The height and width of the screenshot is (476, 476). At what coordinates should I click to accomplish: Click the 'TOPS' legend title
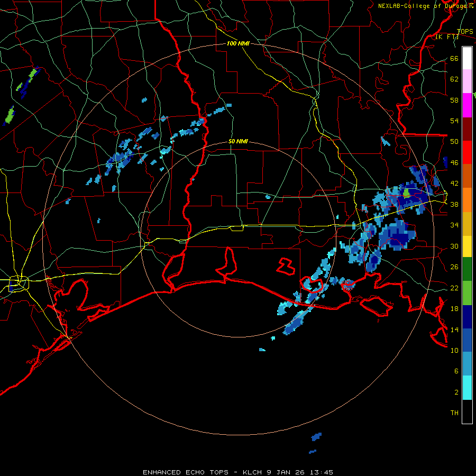(x=465, y=32)
